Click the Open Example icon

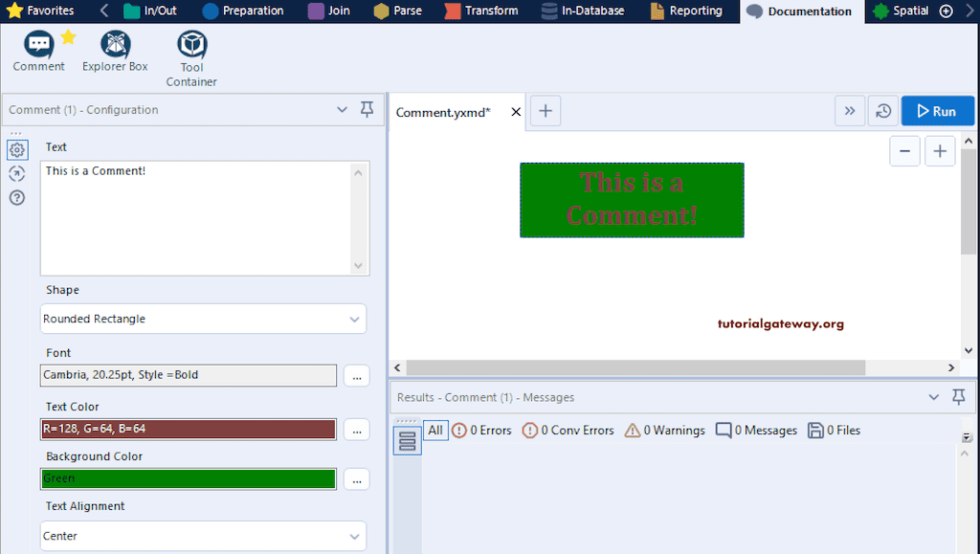point(16,174)
